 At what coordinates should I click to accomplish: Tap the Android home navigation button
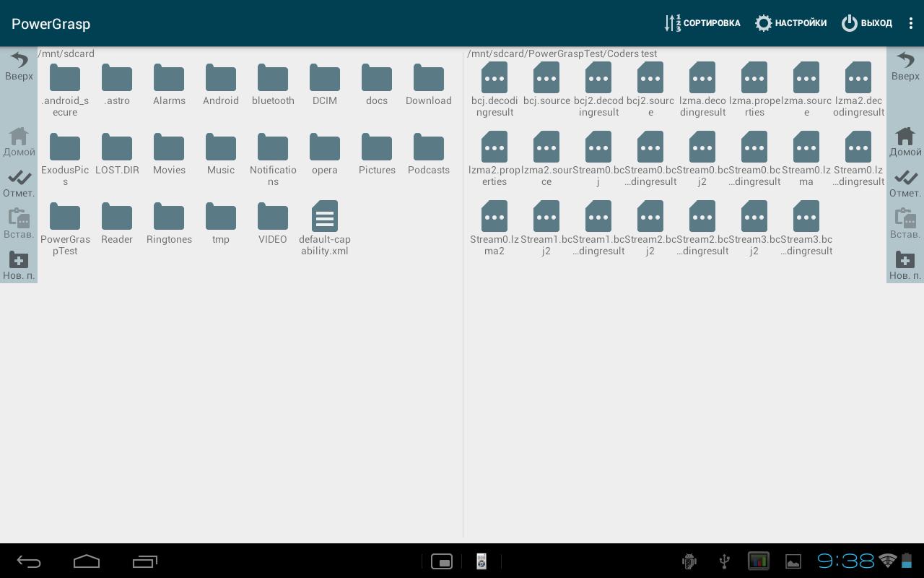pyautogui.click(x=87, y=561)
